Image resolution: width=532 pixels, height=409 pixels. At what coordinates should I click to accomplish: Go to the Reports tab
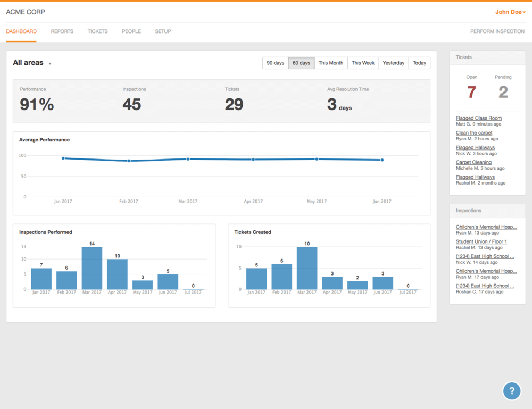(x=62, y=31)
